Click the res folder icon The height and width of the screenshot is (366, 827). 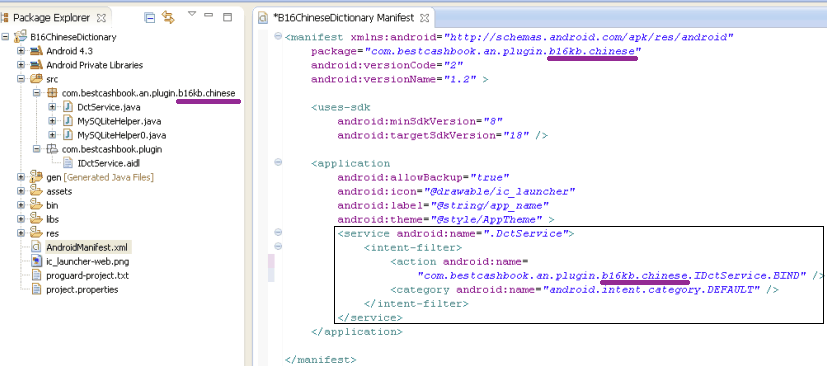click(36, 233)
